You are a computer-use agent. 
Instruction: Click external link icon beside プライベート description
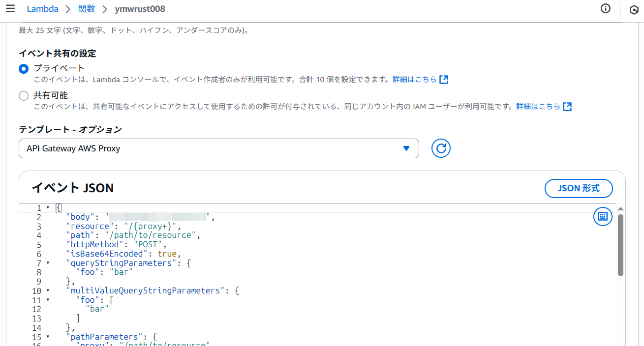[x=444, y=80]
